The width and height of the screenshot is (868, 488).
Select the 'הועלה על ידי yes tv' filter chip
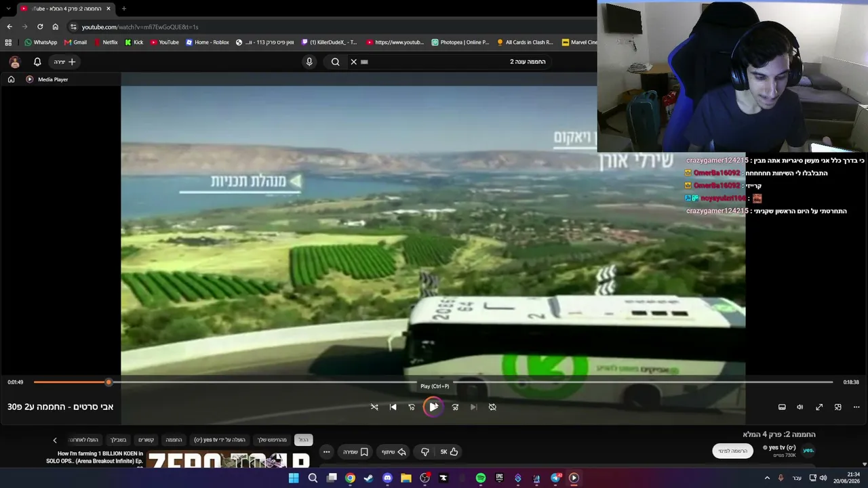(x=220, y=440)
